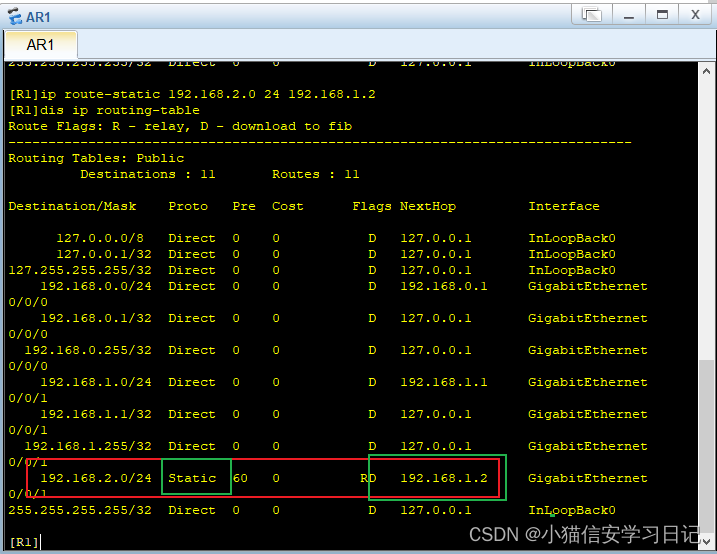Click the 192.168.1.255/32 destination entry

pyautogui.click(x=88, y=446)
